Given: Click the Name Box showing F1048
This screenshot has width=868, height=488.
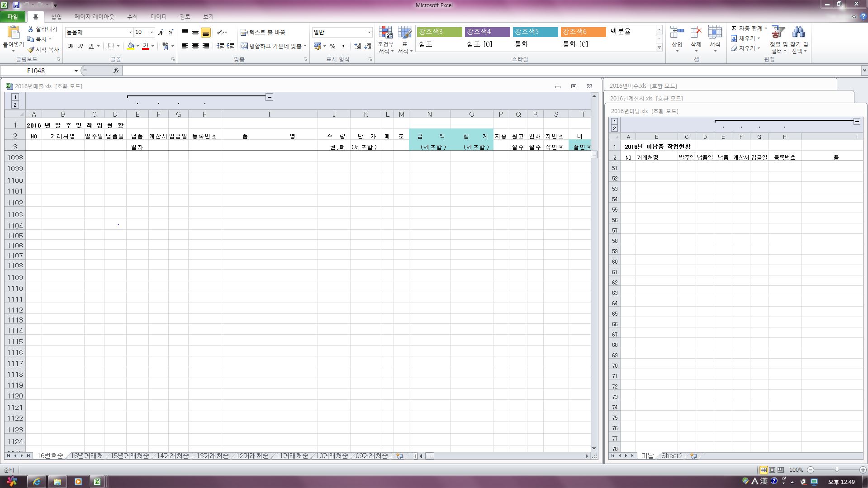Looking at the screenshot, I should pos(36,71).
